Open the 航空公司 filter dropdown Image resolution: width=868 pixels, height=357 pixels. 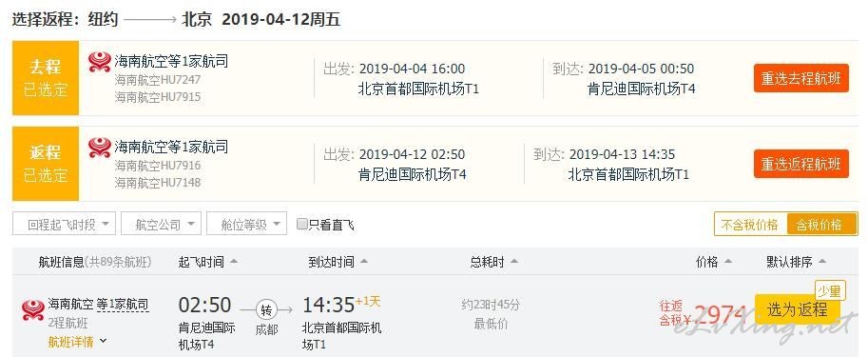(161, 224)
